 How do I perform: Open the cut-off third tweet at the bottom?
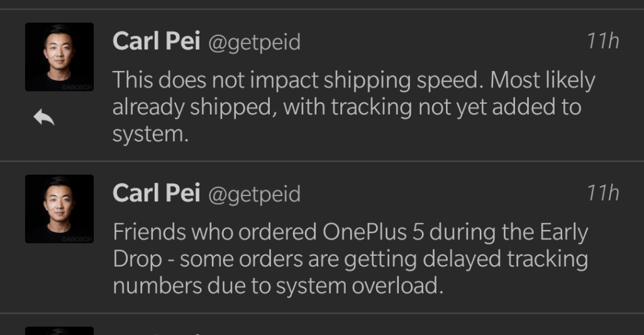tap(352, 329)
